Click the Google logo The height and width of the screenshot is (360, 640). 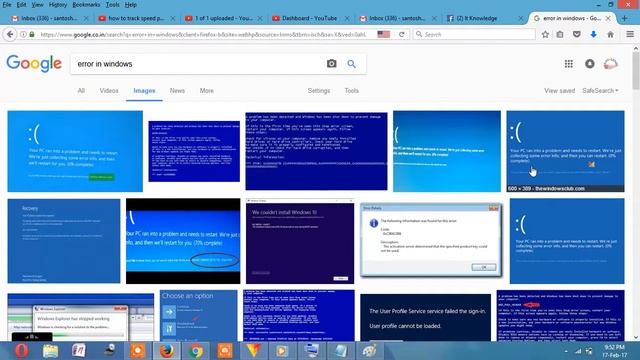34,64
